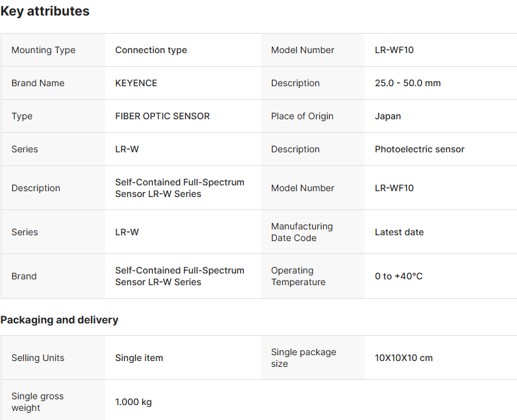Select the Place of Origin label
Viewport: 517px width, 420px height.
pyautogui.click(x=302, y=116)
